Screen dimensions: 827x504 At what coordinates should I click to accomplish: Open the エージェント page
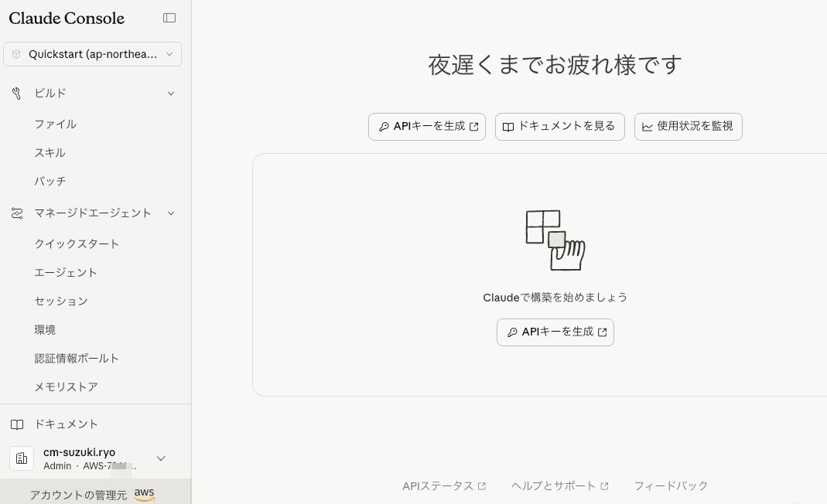(x=66, y=272)
